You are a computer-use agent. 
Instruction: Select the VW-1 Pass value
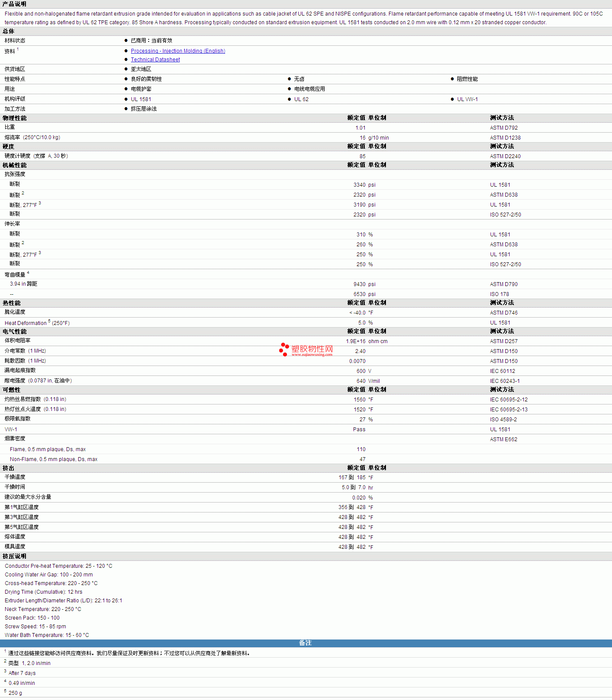click(359, 430)
